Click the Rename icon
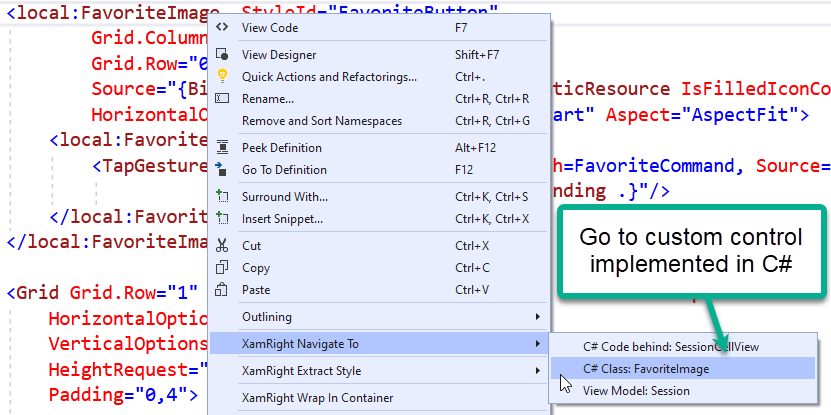The width and height of the screenshot is (831, 415). pos(222,99)
